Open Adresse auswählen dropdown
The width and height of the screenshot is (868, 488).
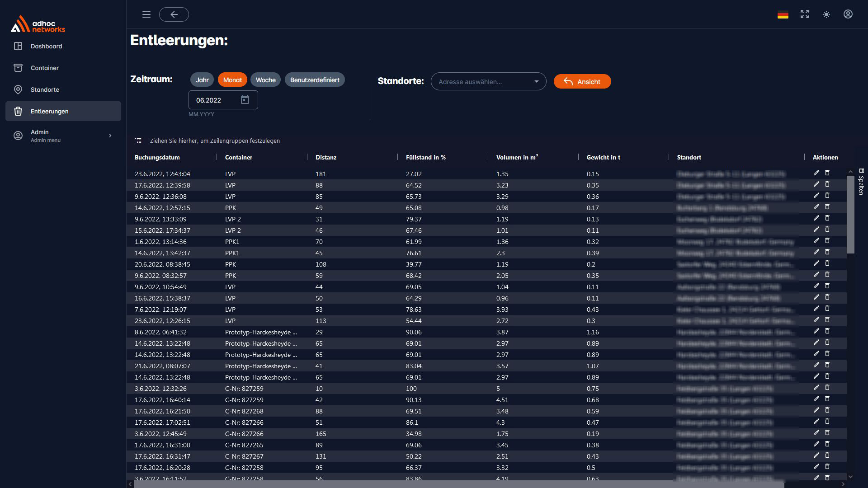tap(488, 81)
